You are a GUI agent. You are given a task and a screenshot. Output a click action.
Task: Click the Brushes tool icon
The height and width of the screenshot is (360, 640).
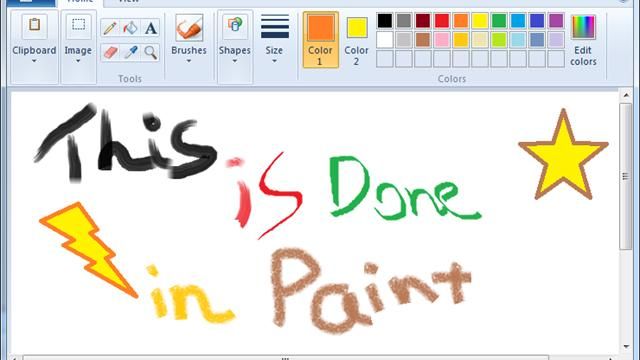pos(189,28)
